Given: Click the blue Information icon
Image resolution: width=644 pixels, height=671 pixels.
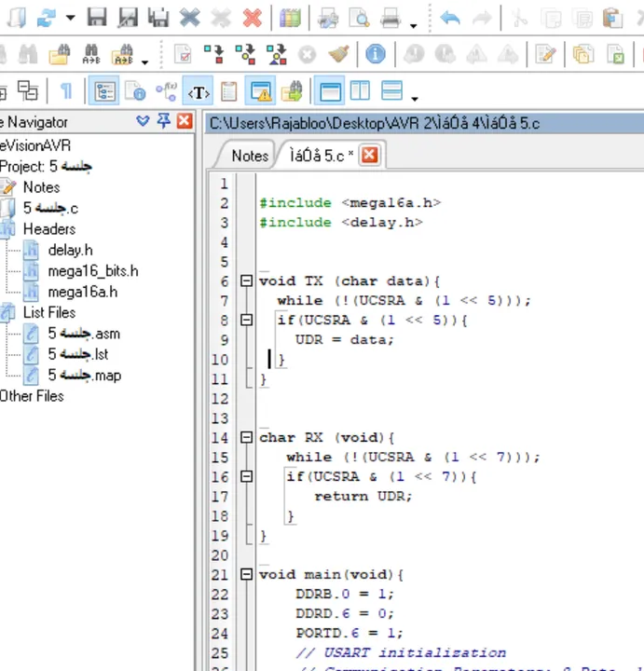Looking at the screenshot, I should point(376,54).
